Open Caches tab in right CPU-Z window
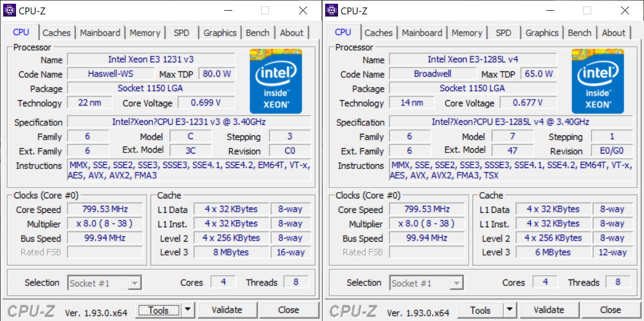Screen dimensions: 644x321 (378, 33)
